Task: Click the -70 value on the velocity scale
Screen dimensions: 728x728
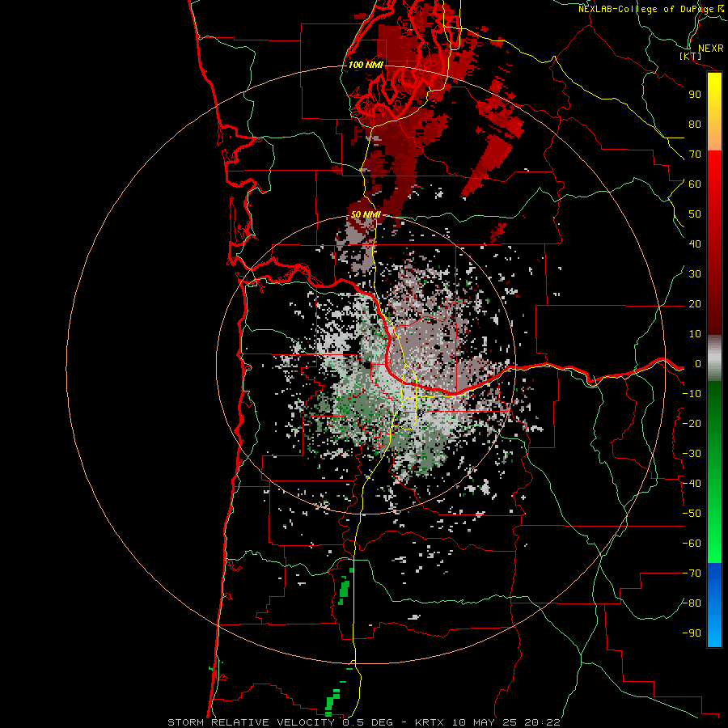Action: (x=692, y=574)
